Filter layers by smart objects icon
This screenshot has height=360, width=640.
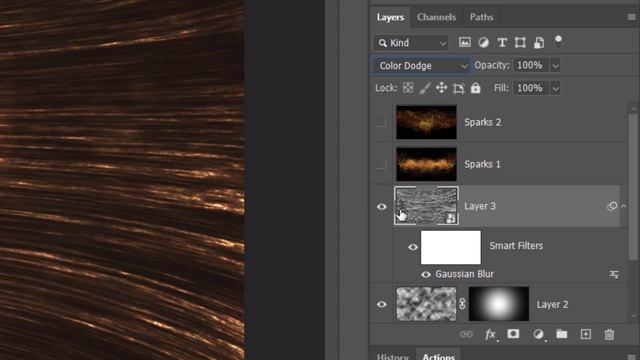coord(539,42)
